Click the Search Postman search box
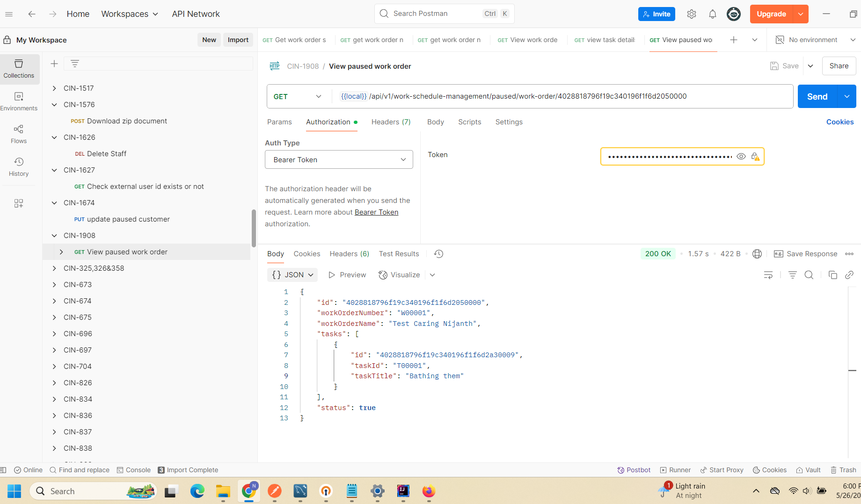The width and height of the screenshot is (861, 504). click(x=445, y=14)
